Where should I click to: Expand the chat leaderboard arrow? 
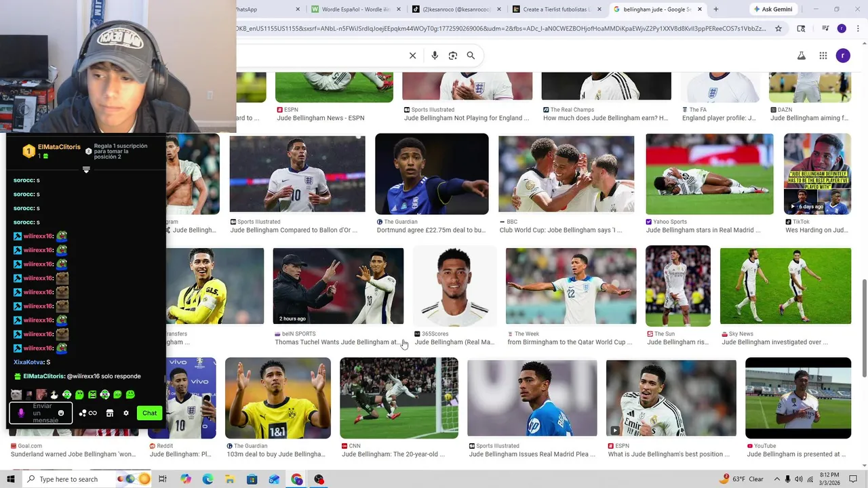[86, 169]
